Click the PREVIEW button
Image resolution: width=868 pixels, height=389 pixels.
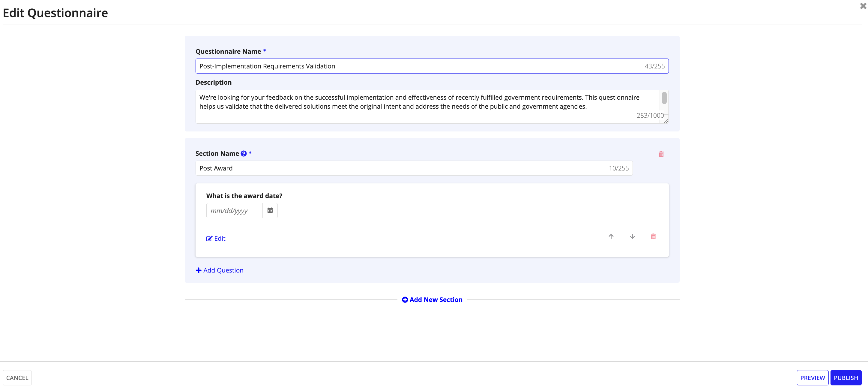(813, 378)
